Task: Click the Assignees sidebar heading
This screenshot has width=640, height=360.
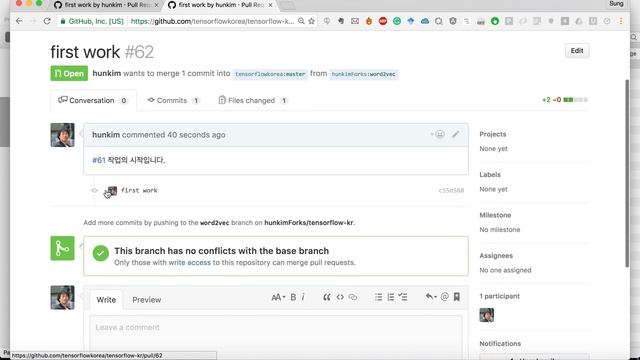Action: (x=496, y=256)
